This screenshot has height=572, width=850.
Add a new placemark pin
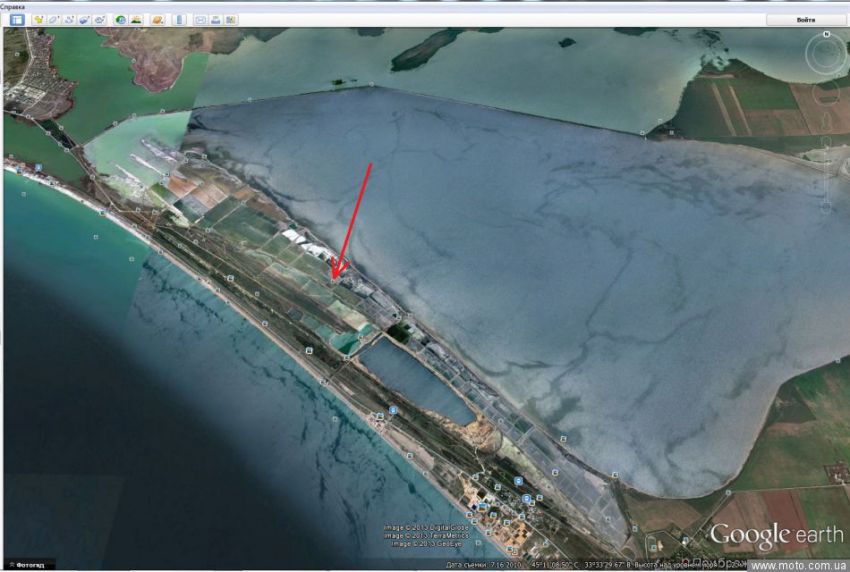click(x=38, y=20)
